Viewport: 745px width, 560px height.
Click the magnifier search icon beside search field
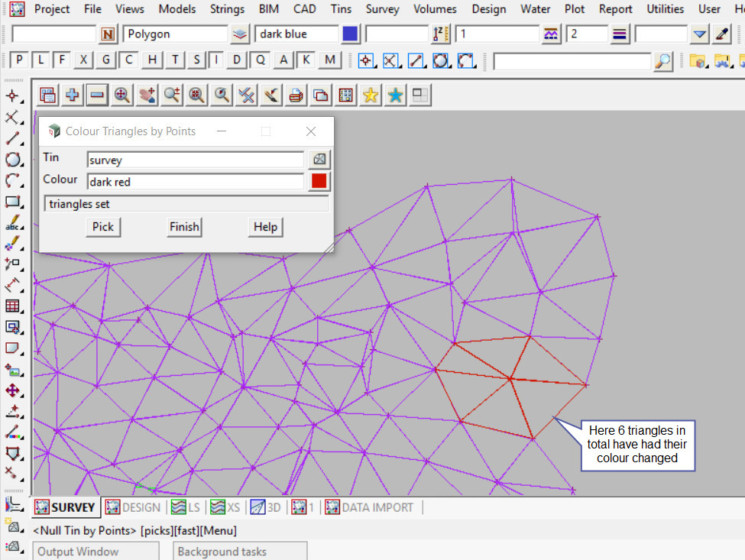click(663, 61)
